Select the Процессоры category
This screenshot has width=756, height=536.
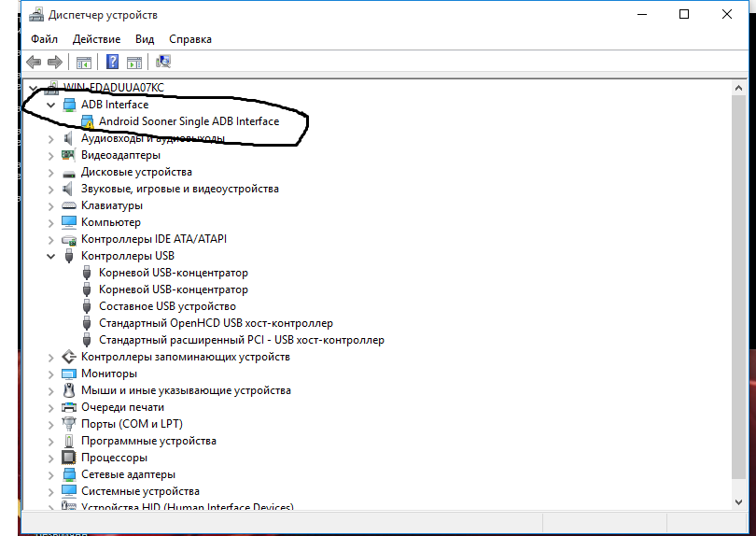point(114,458)
